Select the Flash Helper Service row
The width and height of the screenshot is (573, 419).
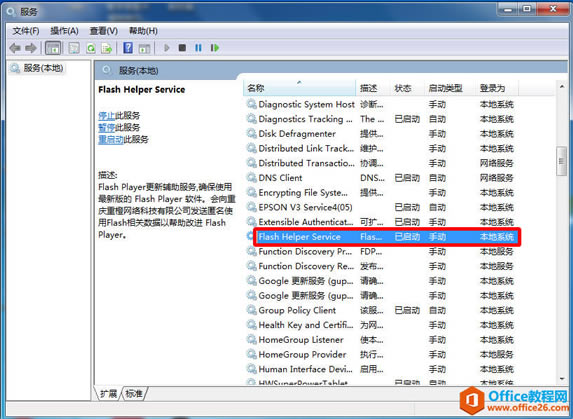(382, 237)
